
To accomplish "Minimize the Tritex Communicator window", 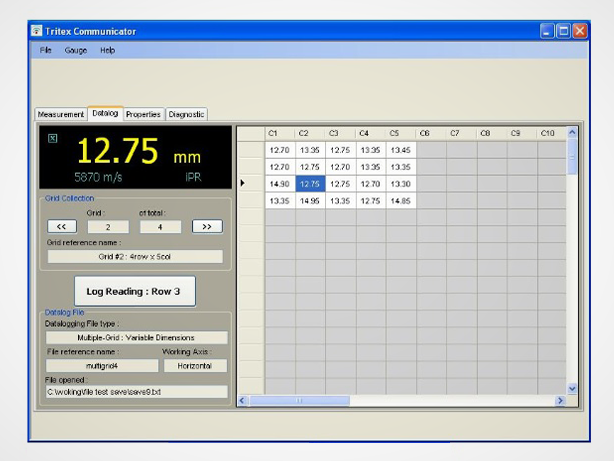I will point(547,31).
